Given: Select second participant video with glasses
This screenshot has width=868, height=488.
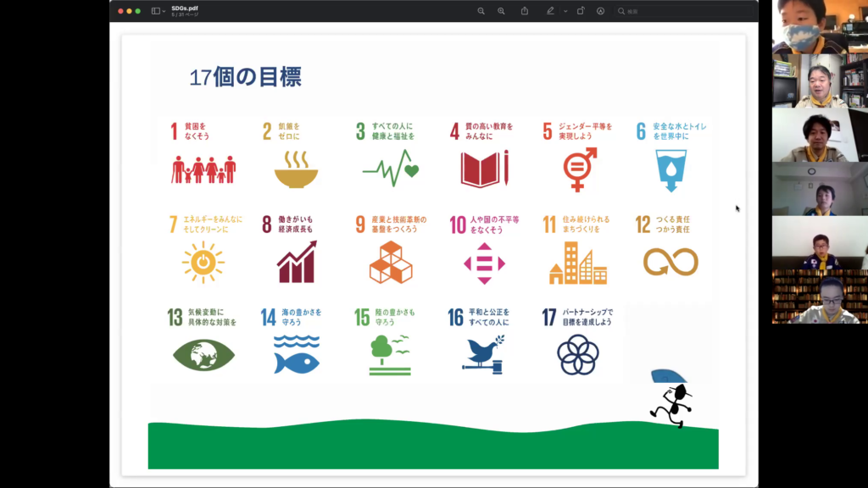Looking at the screenshot, I should click(820, 80).
